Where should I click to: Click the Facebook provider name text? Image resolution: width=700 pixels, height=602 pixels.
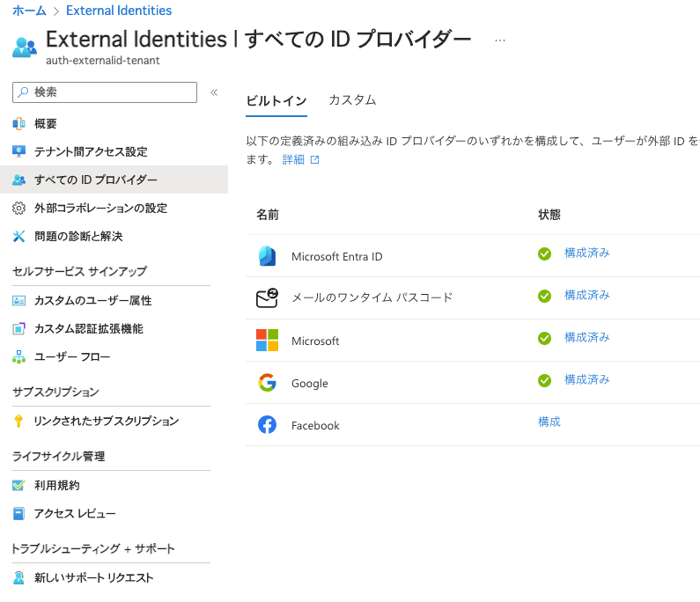(x=315, y=426)
